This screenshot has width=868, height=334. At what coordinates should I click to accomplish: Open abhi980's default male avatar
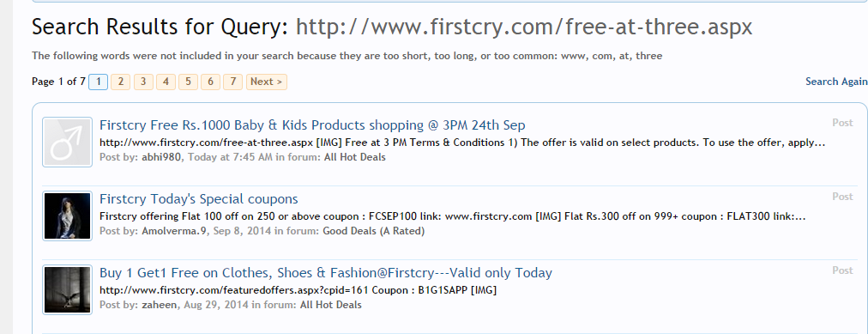(x=67, y=142)
